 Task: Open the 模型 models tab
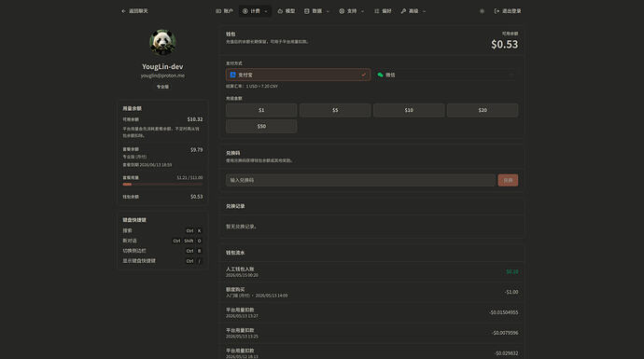pyautogui.click(x=287, y=11)
